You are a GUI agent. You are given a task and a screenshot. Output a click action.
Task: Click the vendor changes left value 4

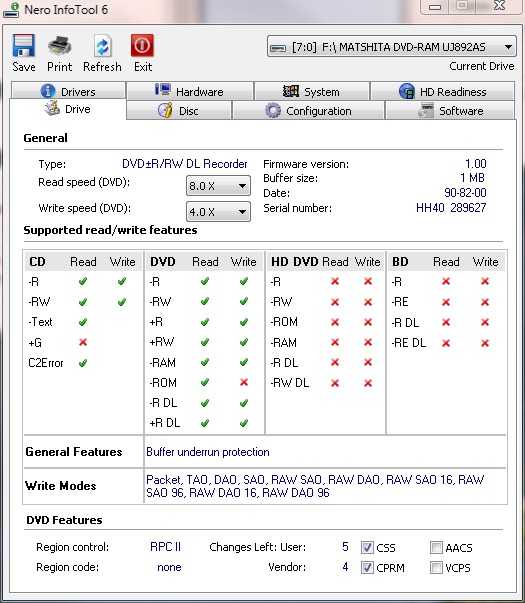(x=345, y=567)
